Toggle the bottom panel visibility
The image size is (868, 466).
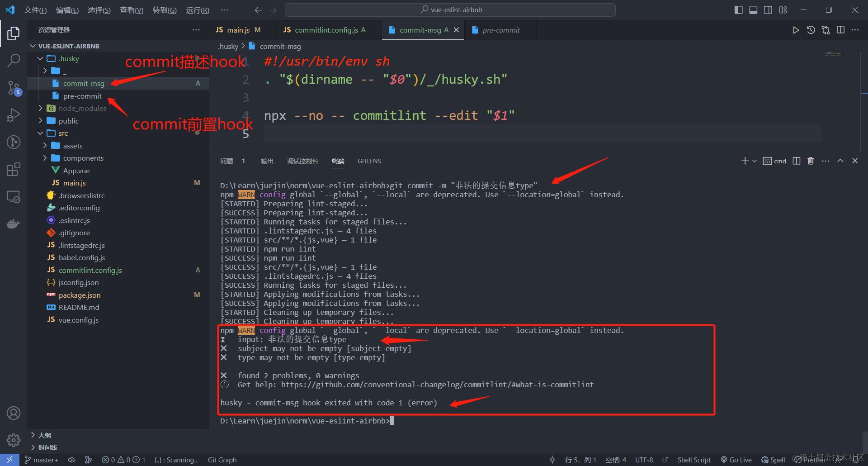(x=753, y=10)
